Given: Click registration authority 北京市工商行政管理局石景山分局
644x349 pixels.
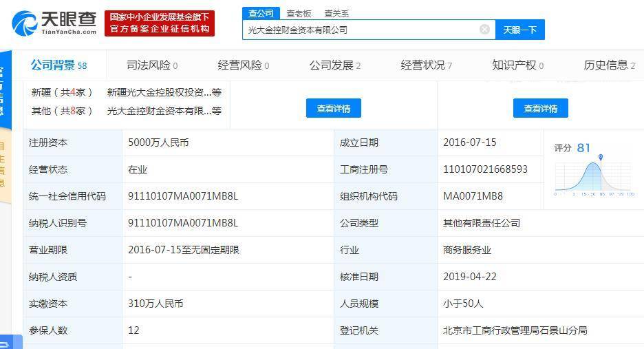Looking at the screenshot, I should pyautogui.click(x=515, y=330).
